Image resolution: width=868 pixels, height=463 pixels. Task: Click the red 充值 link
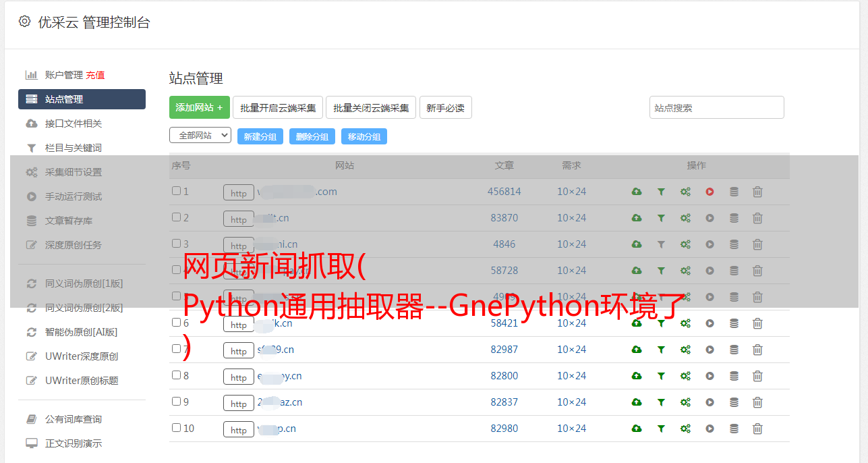95,75
